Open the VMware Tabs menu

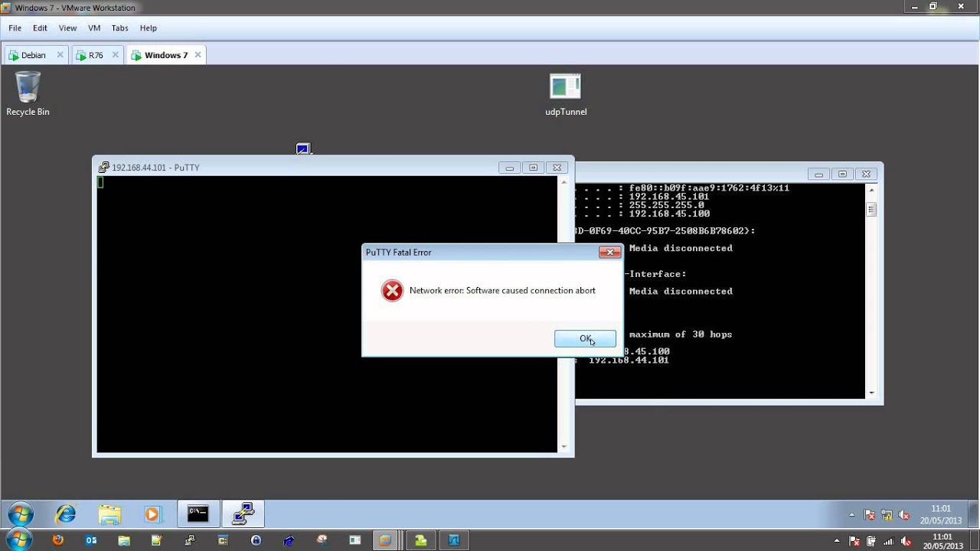tap(119, 28)
